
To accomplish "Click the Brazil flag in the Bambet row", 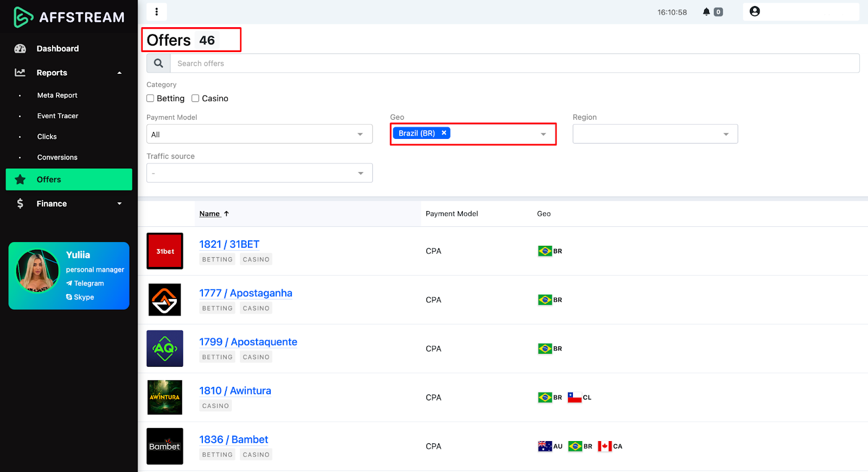I will [575, 447].
